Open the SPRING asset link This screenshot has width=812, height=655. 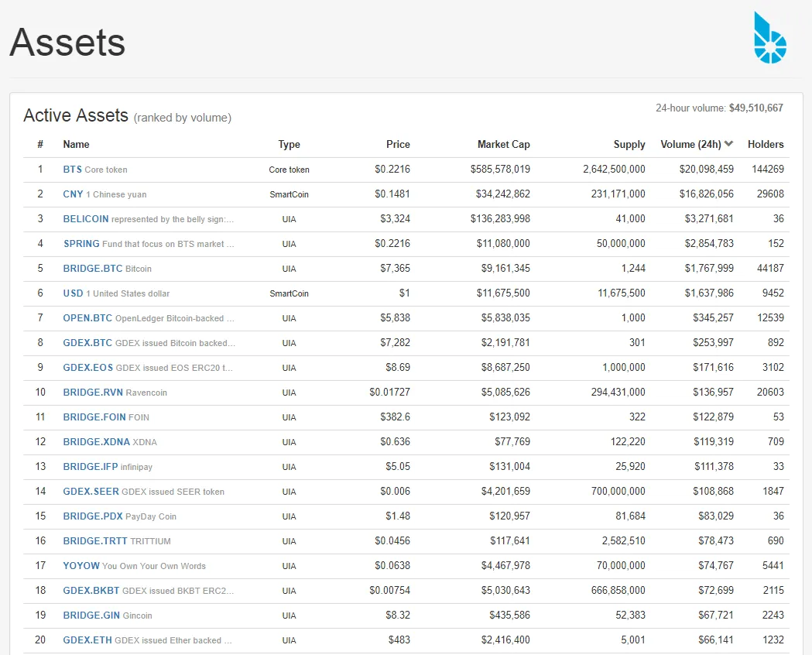pos(81,244)
